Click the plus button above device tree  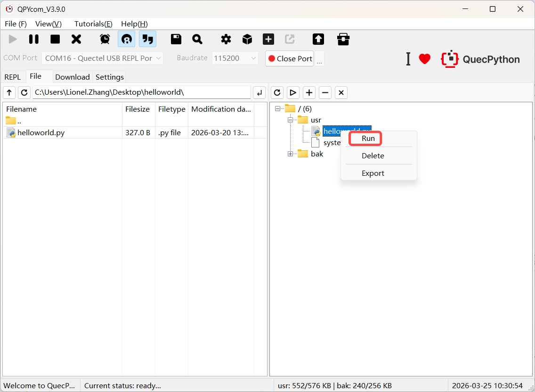(x=309, y=92)
